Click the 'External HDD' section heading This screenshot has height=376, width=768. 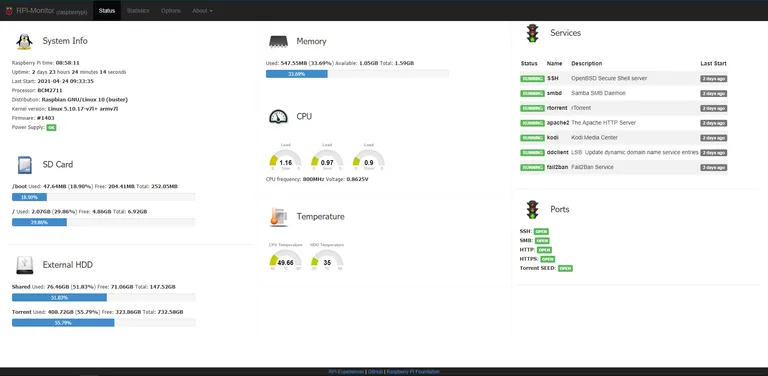[68, 265]
